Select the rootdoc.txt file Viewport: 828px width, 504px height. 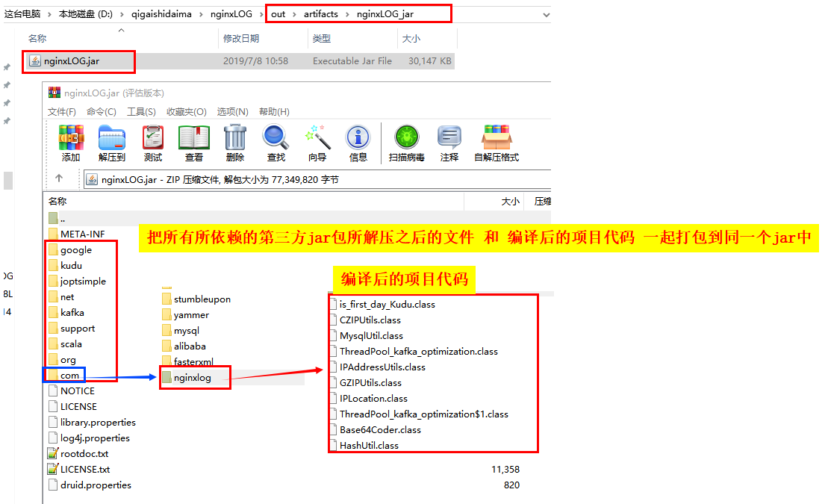(78, 454)
